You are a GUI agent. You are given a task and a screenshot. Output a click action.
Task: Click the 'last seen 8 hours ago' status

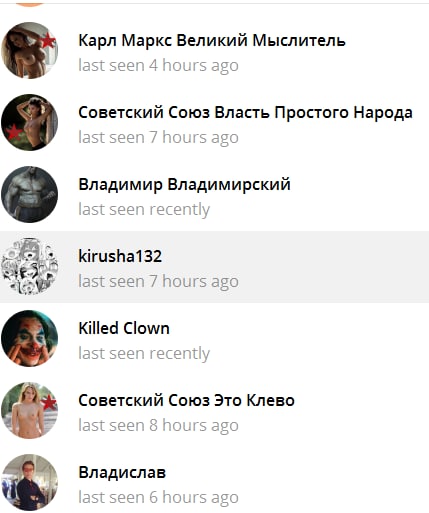click(158, 426)
